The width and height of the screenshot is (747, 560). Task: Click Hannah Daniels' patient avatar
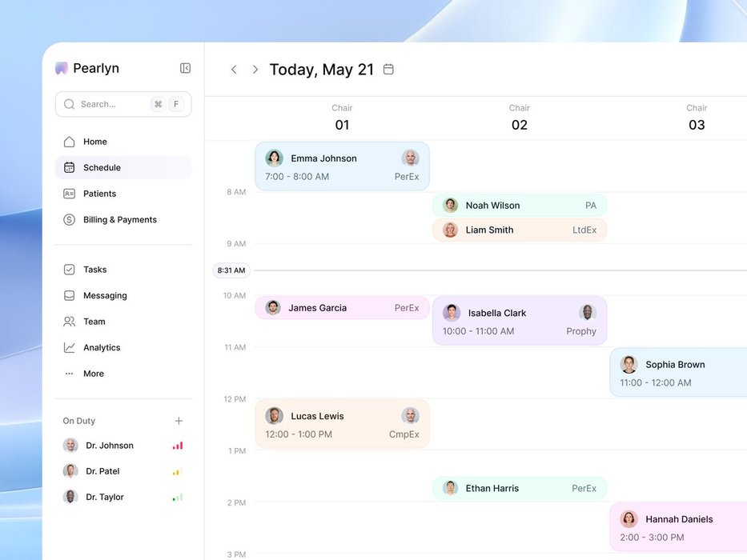coord(629,519)
